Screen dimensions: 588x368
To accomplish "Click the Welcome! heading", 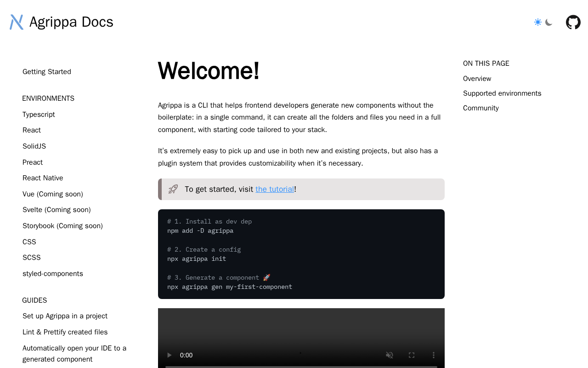I will tap(209, 71).
